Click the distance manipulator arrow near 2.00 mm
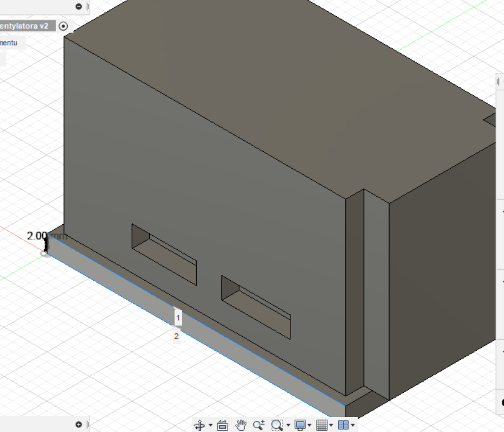This screenshot has width=504, height=432. (46, 245)
